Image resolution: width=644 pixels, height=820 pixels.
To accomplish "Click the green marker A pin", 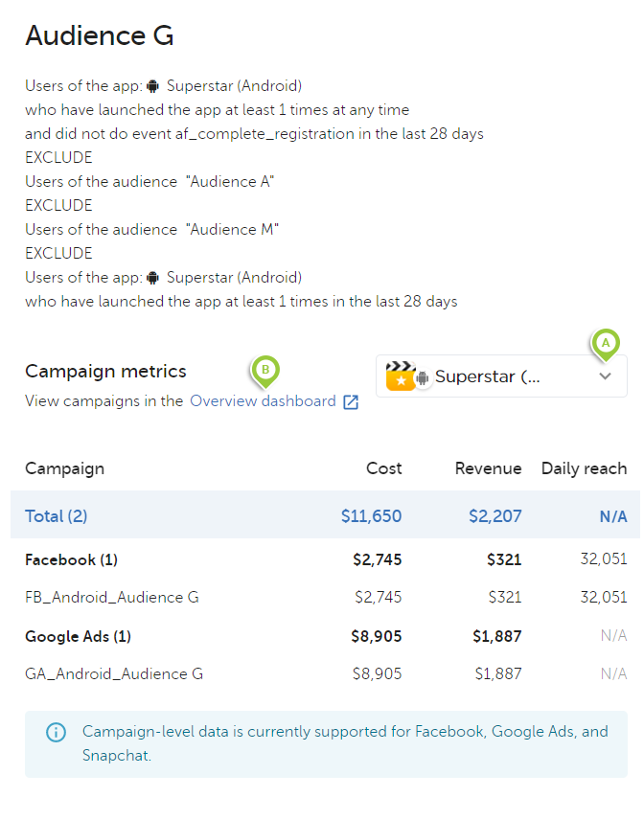I will click(x=605, y=343).
